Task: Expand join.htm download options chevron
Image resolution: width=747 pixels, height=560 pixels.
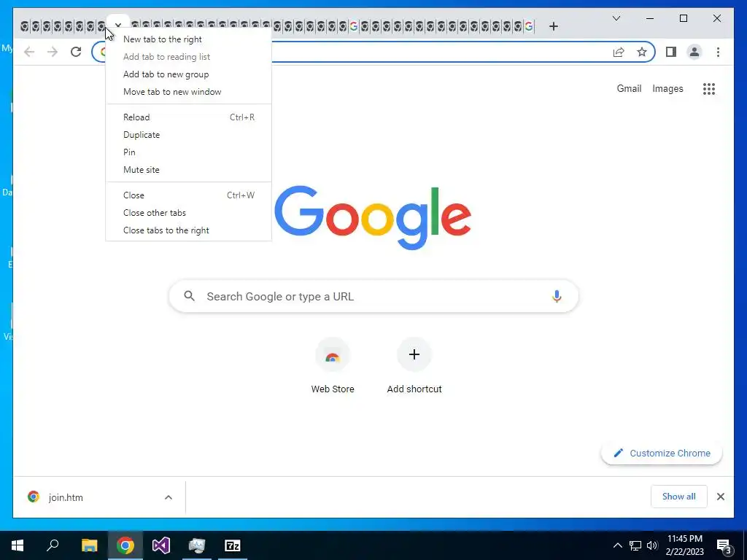Action: [x=169, y=497]
